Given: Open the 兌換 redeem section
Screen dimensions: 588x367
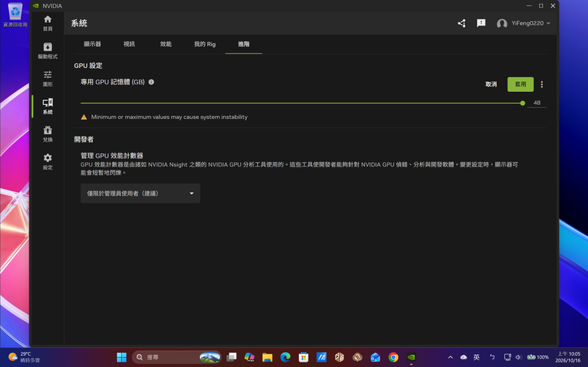Looking at the screenshot, I should (47, 134).
